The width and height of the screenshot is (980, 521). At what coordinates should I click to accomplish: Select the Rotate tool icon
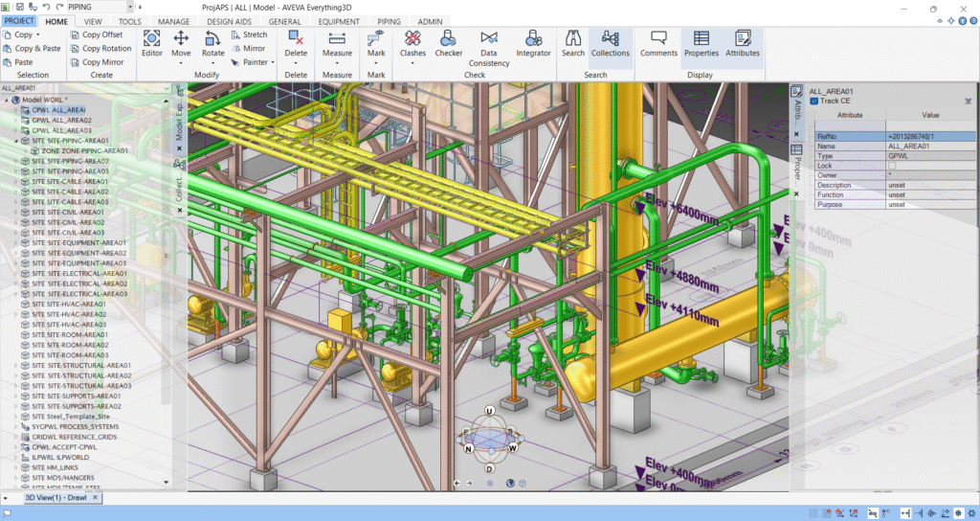tap(212, 38)
